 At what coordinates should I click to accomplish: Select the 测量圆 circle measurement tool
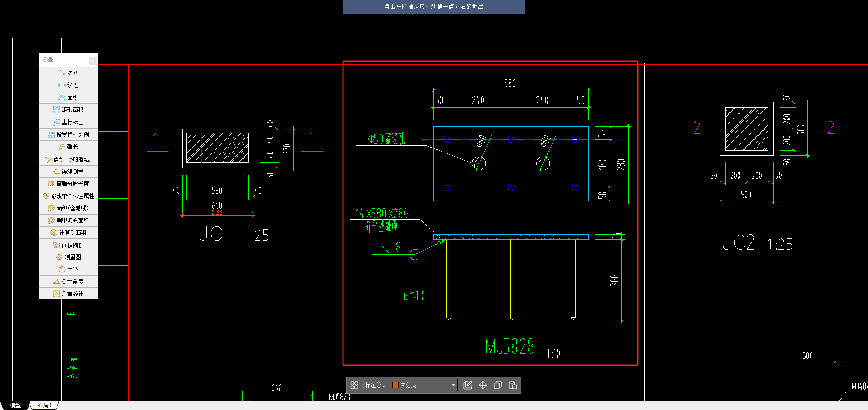coord(68,257)
